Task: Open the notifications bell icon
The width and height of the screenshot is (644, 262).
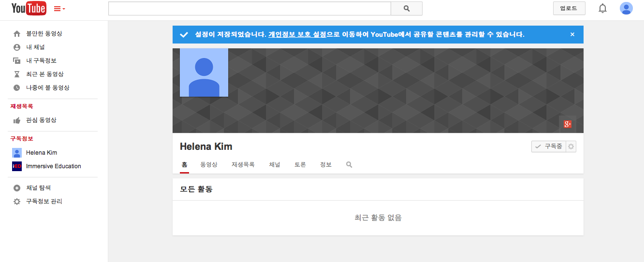Action: coord(602,8)
